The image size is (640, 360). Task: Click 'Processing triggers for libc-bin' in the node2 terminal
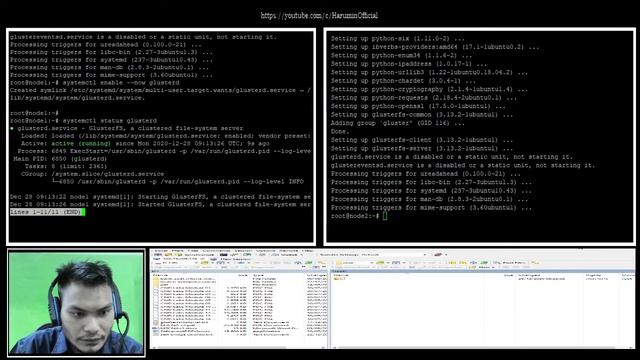click(431, 182)
